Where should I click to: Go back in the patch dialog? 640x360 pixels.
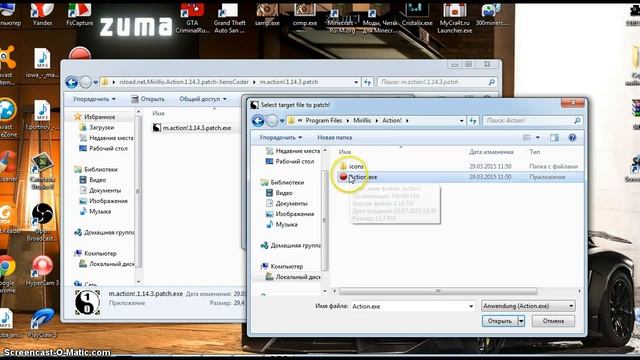[x=258, y=120]
